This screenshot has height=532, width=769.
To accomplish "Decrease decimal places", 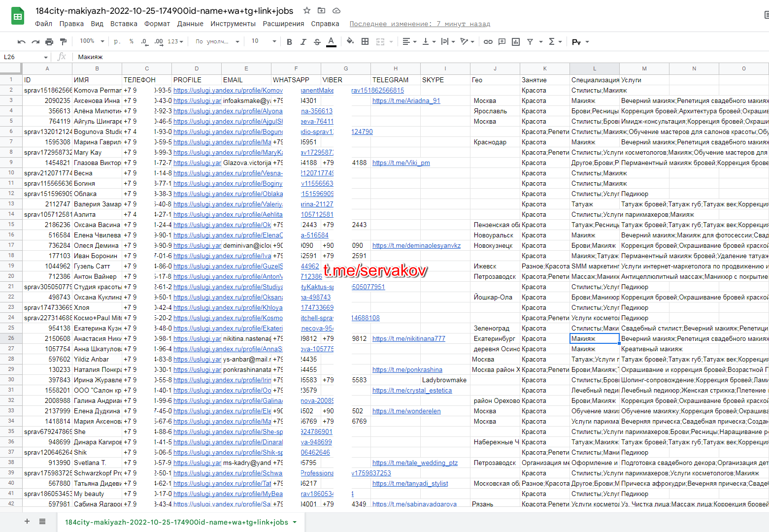I will 144,42.
